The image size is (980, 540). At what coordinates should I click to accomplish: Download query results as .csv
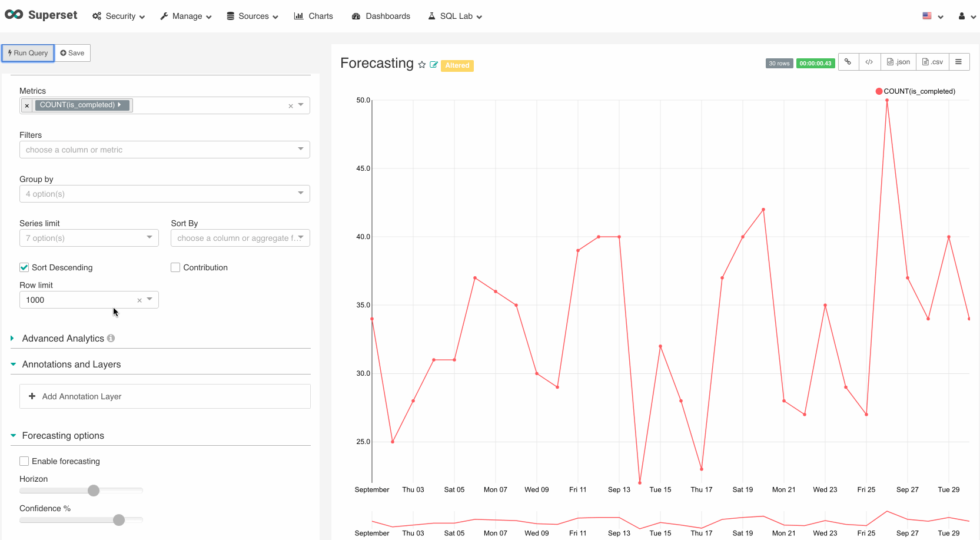(932, 61)
